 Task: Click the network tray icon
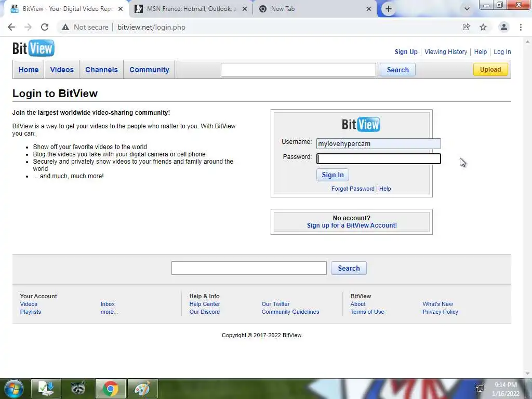pyautogui.click(x=480, y=389)
